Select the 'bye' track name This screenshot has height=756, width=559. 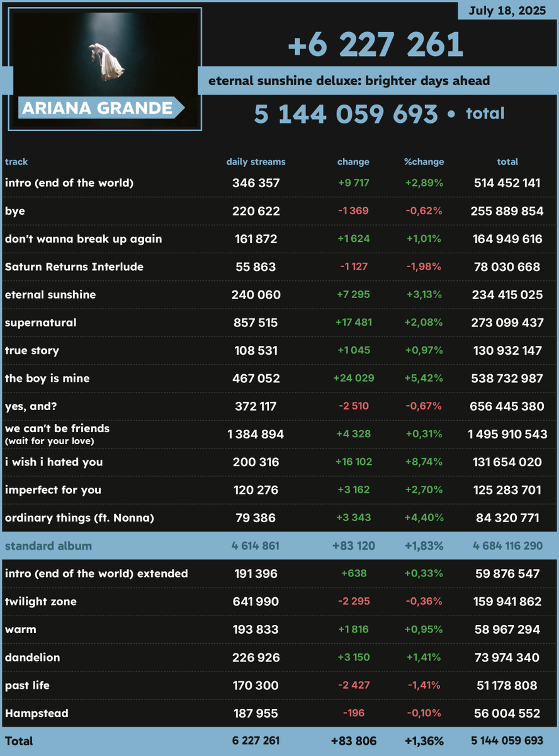[x=15, y=211]
